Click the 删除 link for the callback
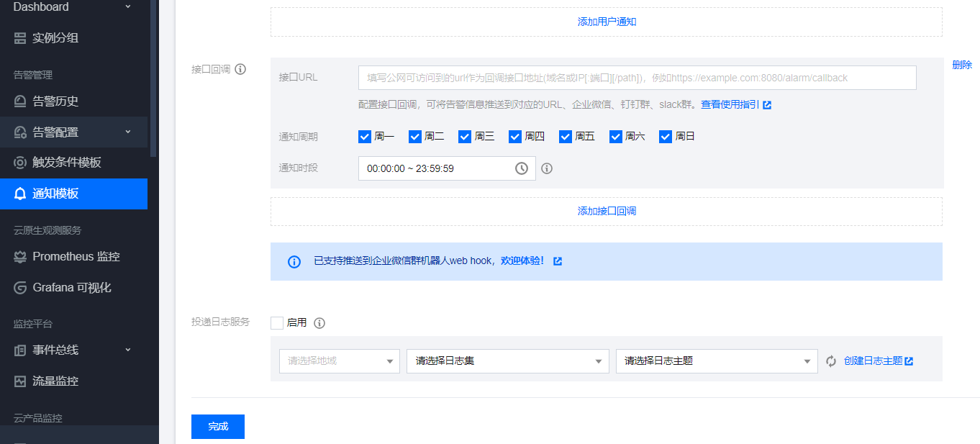980x444 pixels. (962, 65)
